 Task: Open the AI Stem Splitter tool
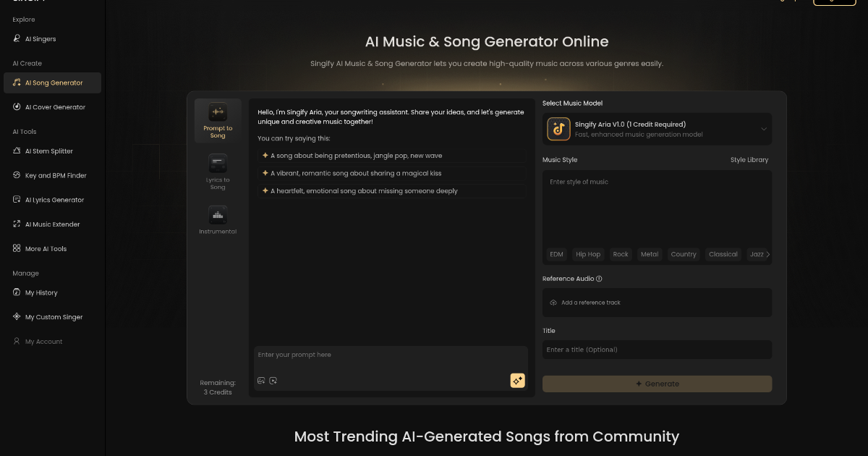tap(51, 151)
